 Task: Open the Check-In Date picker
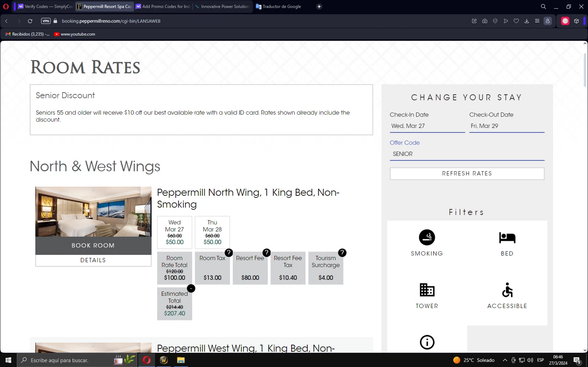click(427, 126)
